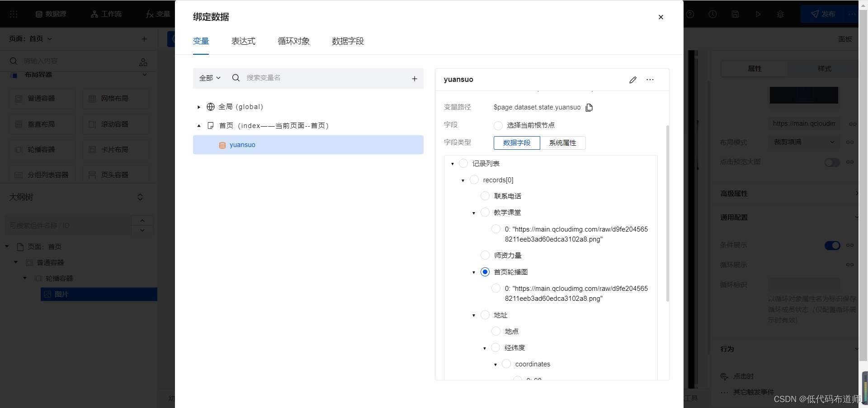Switch to the 表达式 tab
The image size is (868, 408).
click(243, 41)
